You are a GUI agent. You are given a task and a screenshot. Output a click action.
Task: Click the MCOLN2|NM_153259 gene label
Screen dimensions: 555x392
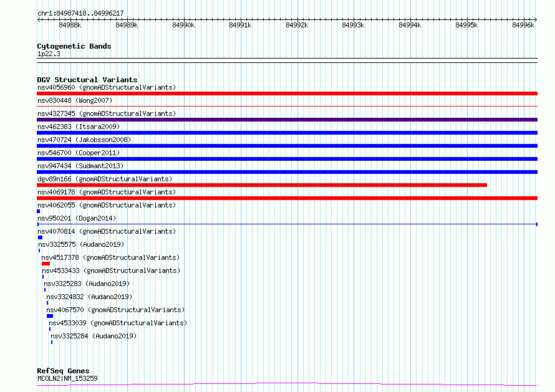(67, 378)
